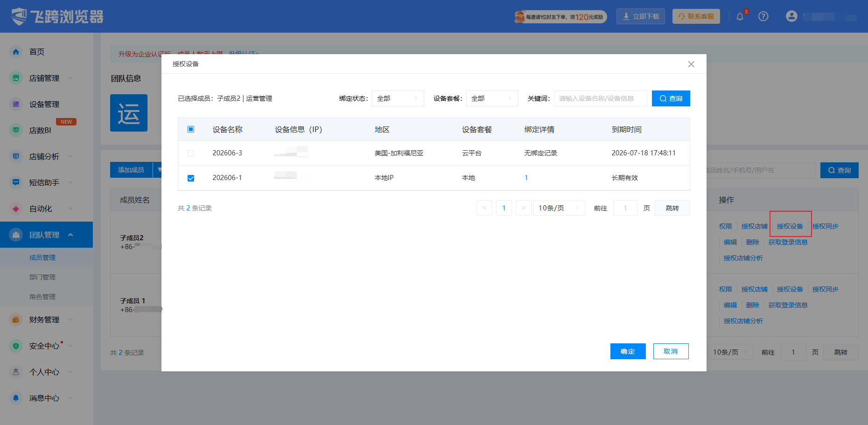Expand the 财务管理 sidebar menu
The image size is (868, 425).
click(70, 320)
